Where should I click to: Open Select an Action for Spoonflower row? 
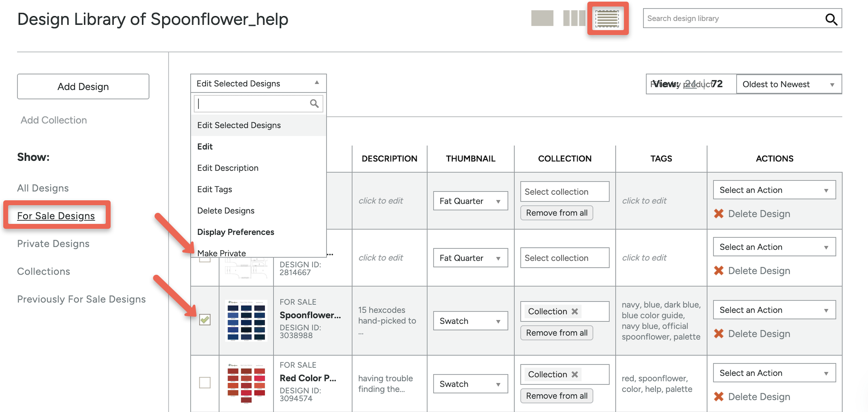coord(774,310)
